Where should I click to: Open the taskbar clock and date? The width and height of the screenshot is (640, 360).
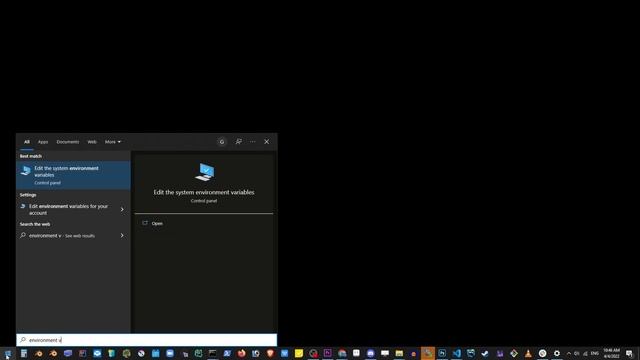(x=611, y=353)
